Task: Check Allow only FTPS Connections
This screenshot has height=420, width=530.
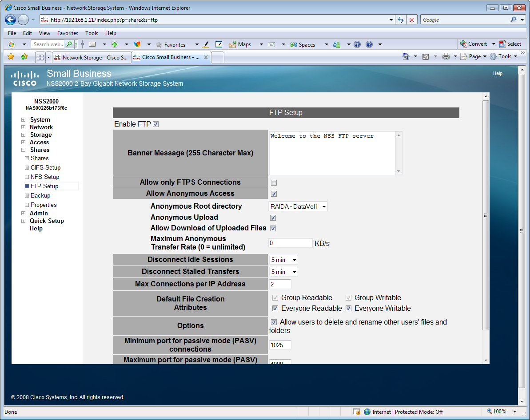Action: [x=274, y=182]
